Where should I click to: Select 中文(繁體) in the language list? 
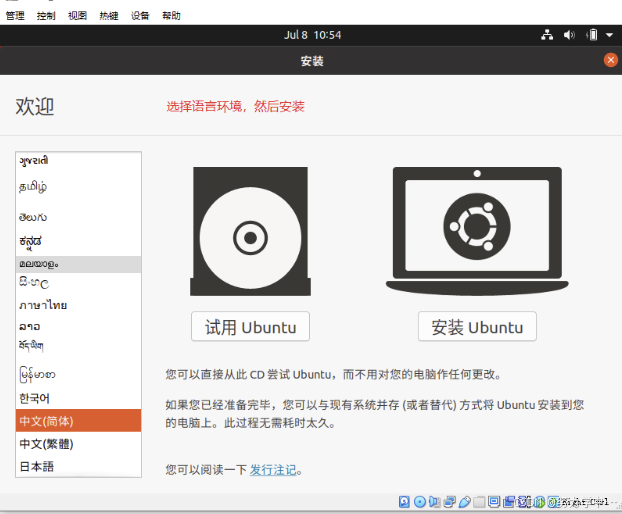(x=78, y=443)
